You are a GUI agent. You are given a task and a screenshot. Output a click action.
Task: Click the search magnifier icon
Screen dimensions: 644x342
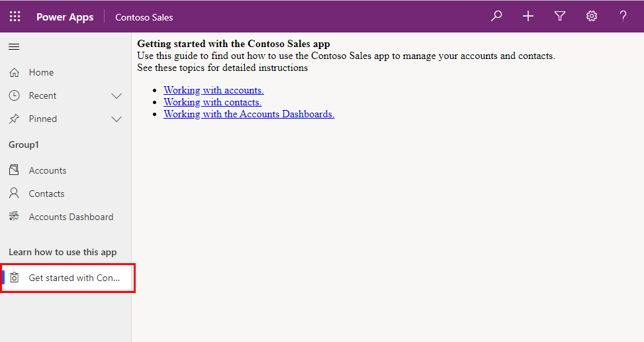[496, 17]
